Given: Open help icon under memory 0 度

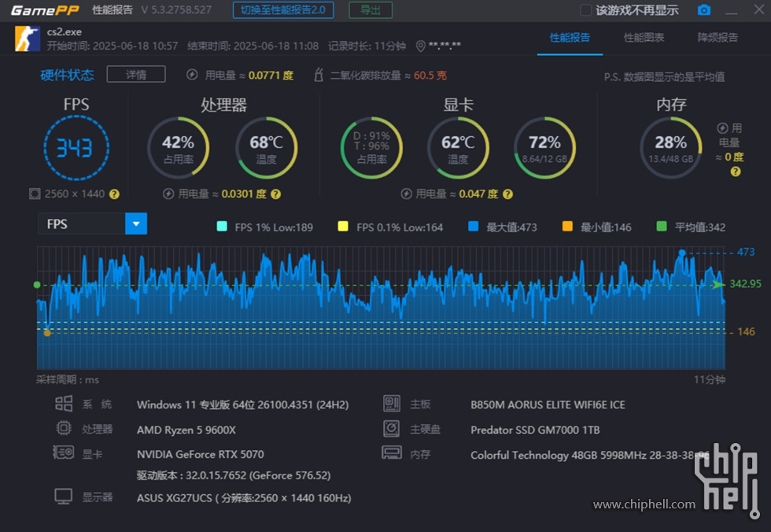Looking at the screenshot, I should [x=736, y=172].
